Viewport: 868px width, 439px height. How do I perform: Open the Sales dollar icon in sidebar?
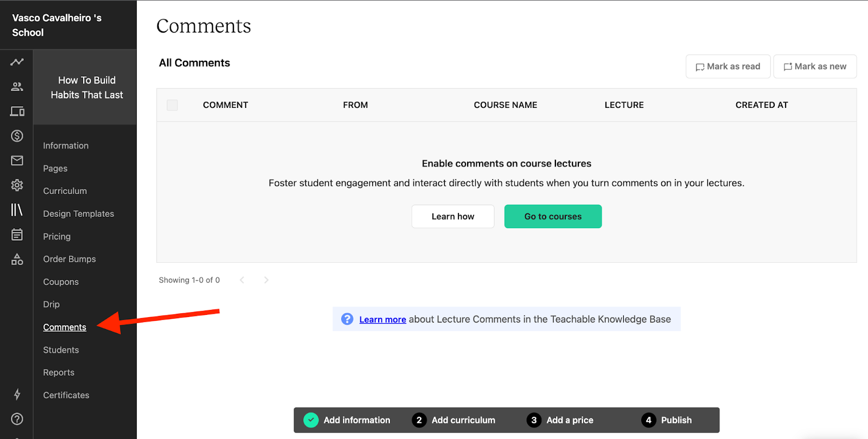point(17,136)
